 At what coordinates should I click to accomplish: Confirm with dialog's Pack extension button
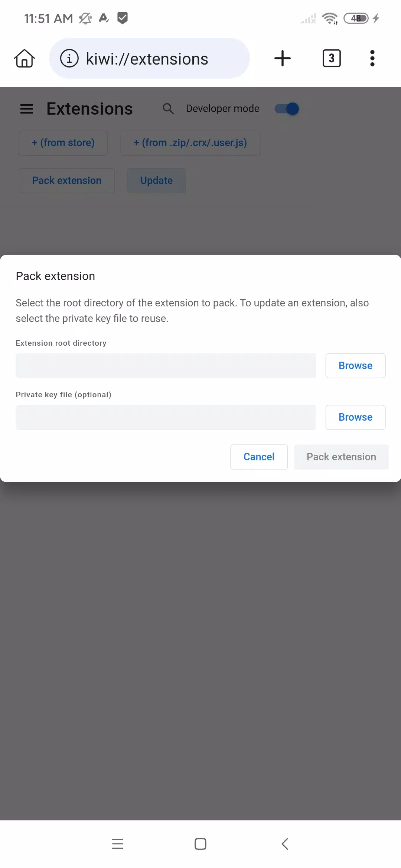pyautogui.click(x=341, y=457)
